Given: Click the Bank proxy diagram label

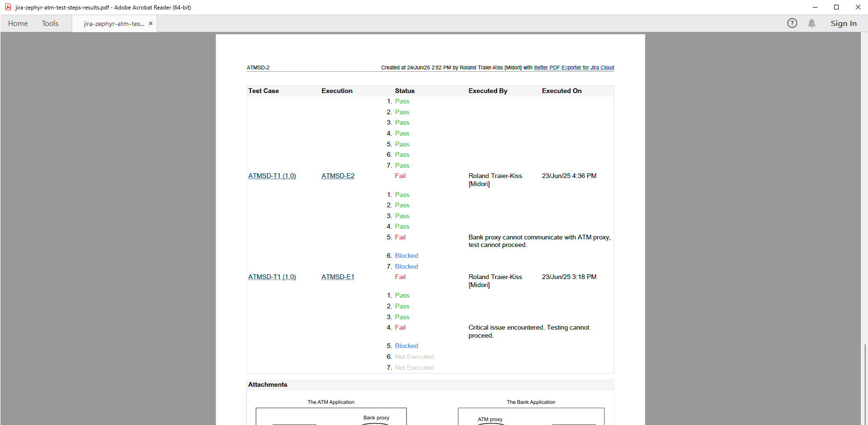Looking at the screenshot, I should coord(376,417).
